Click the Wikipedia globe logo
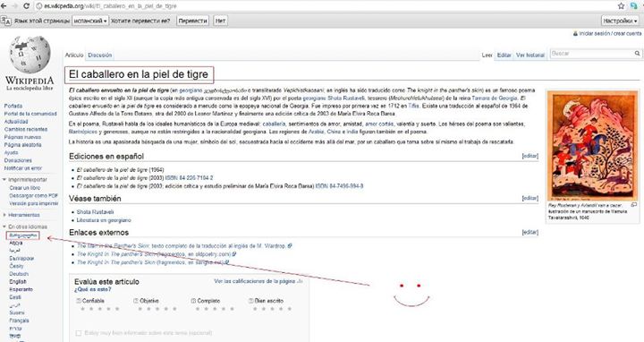The height and width of the screenshot is (342, 644). coord(30,55)
